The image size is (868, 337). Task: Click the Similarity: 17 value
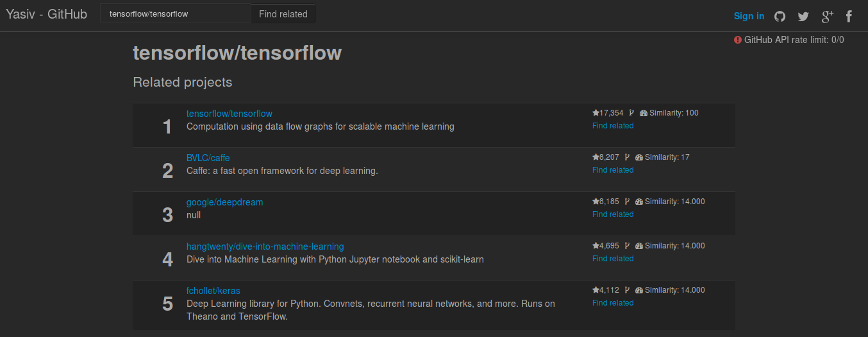667,157
